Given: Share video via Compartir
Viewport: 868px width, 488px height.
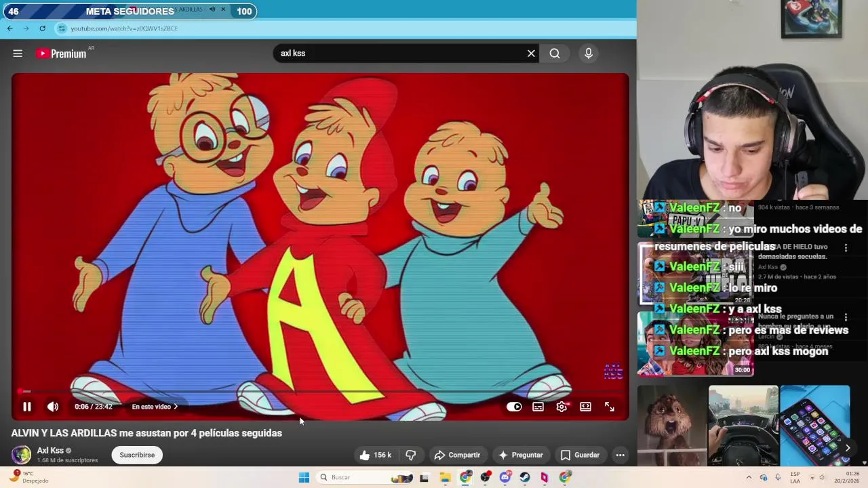Looking at the screenshot, I should 458,455.
